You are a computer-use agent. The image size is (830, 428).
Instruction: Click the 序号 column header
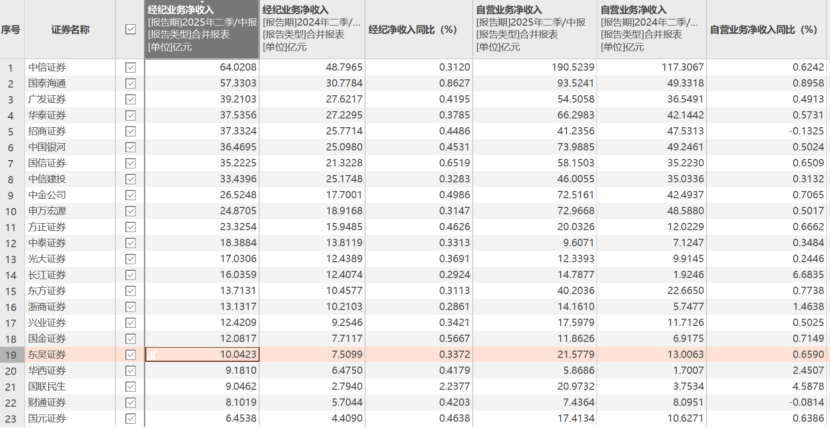[11, 29]
